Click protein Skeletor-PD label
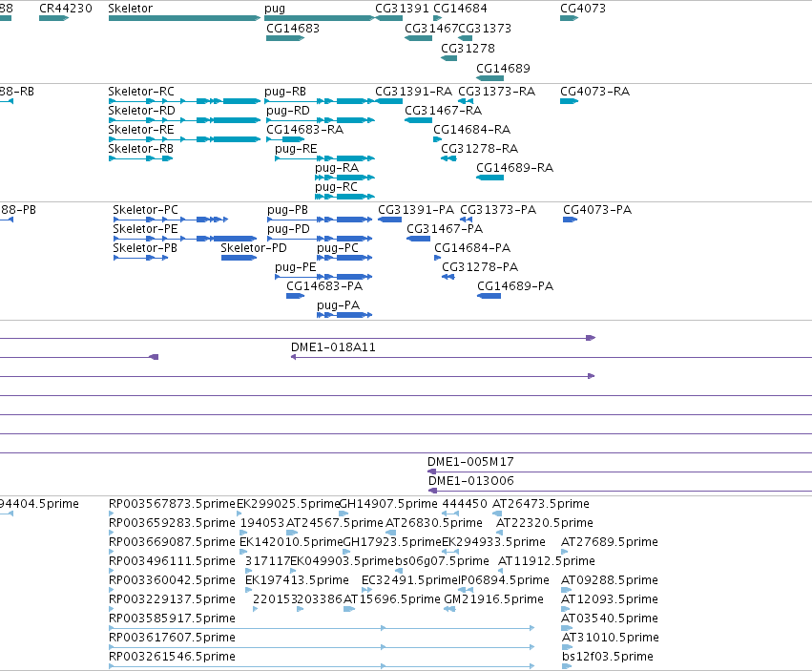This screenshot has width=812, height=671. (254, 248)
